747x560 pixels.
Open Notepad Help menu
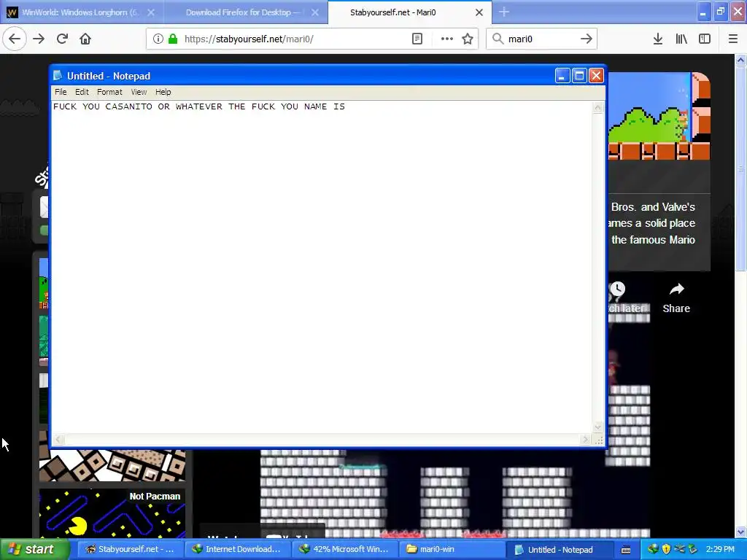(x=163, y=92)
